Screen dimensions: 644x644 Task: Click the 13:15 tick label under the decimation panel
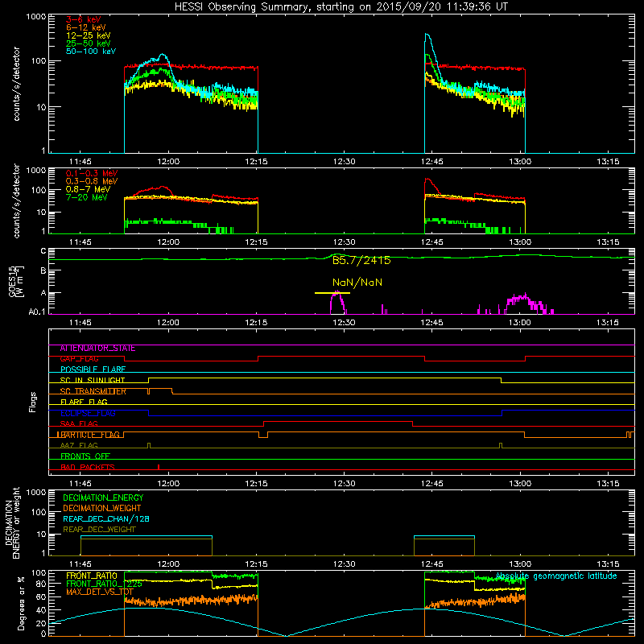[608, 564]
